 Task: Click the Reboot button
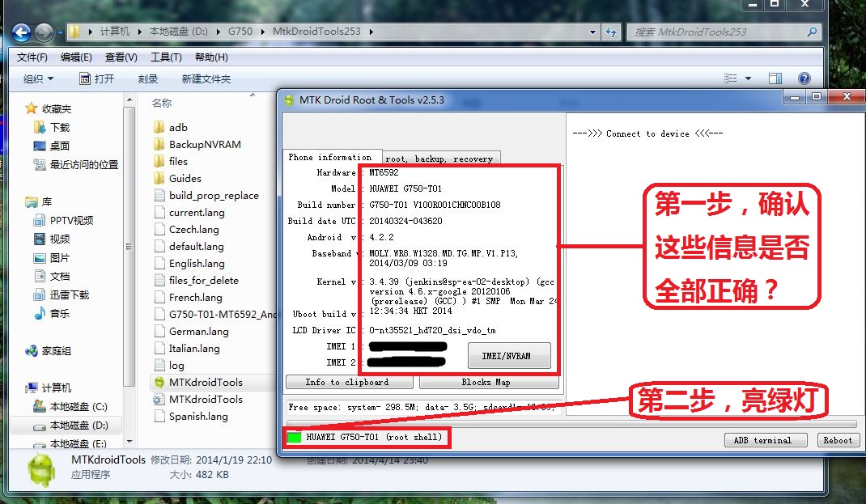(x=838, y=440)
